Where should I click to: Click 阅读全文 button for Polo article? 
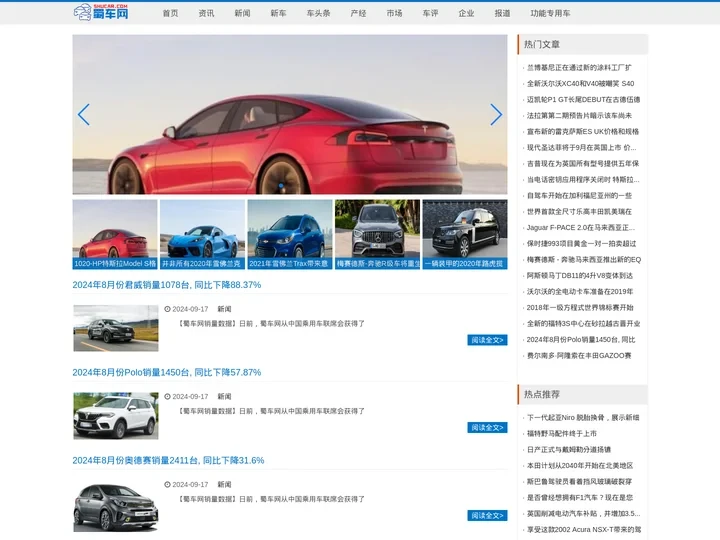tap(487, 428)
